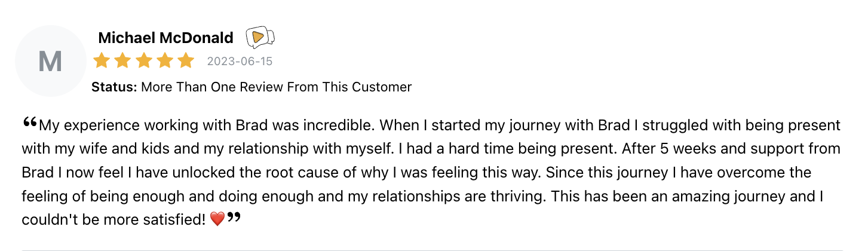Click the fifth gold star
868x251 pixels.
click(186, 61)
